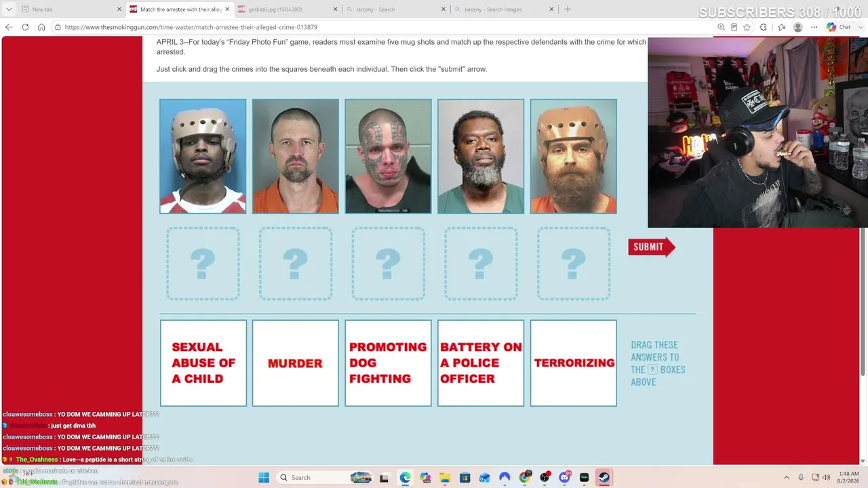The image size is (868, 488).
Task: Click the page vertical scrollbar
Action: [x=864, y=302]
